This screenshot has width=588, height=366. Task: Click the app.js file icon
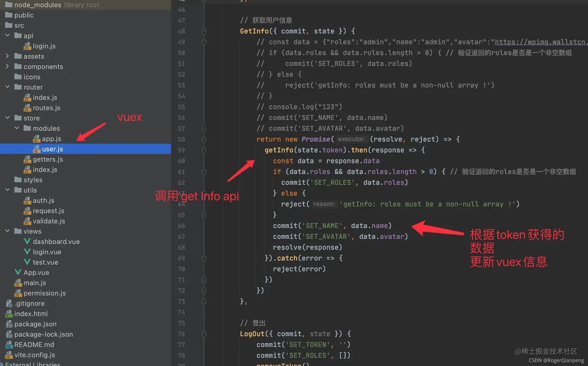tap(37, 139)
